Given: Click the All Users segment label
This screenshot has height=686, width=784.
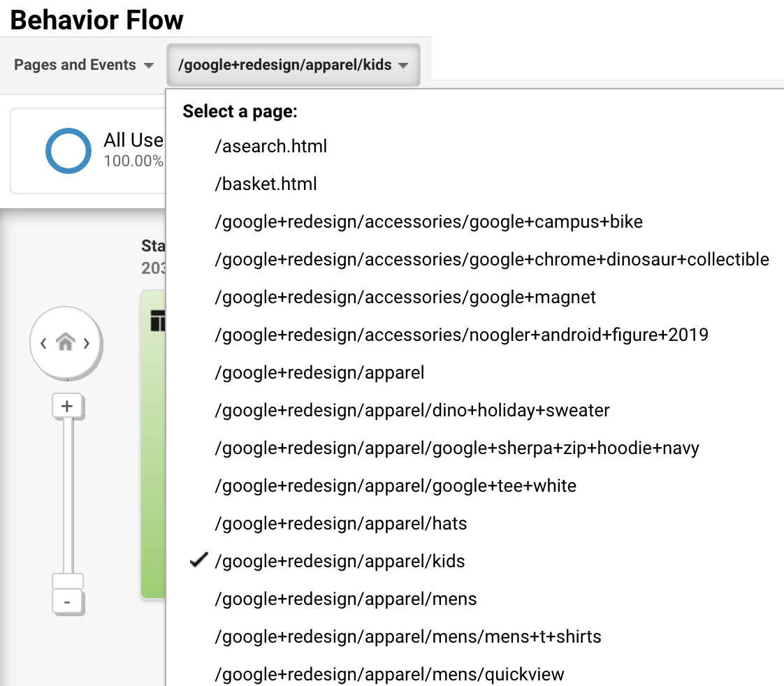Looking at the screenshot, I should [133, 140].
